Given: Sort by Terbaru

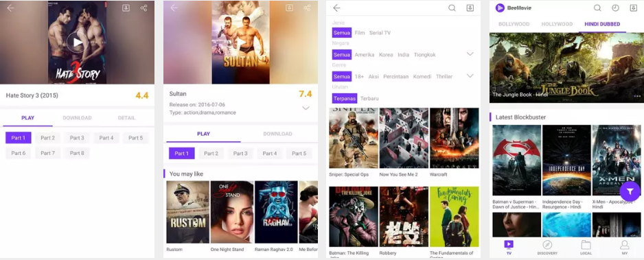Looking at the screenshot, I should (369, 98).
